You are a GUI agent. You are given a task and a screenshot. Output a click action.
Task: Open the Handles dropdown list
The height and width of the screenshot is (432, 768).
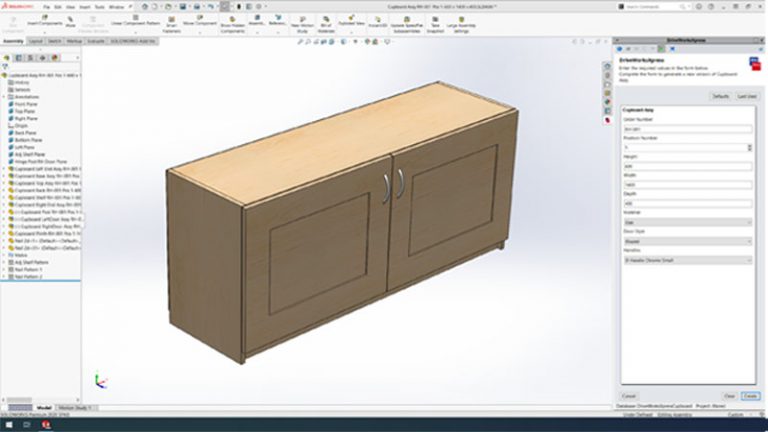(x=688, y=261)
